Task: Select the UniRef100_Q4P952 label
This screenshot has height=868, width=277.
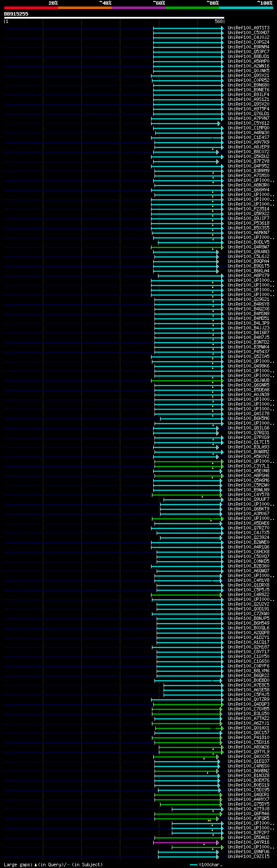Action: [x=248, y=166]
